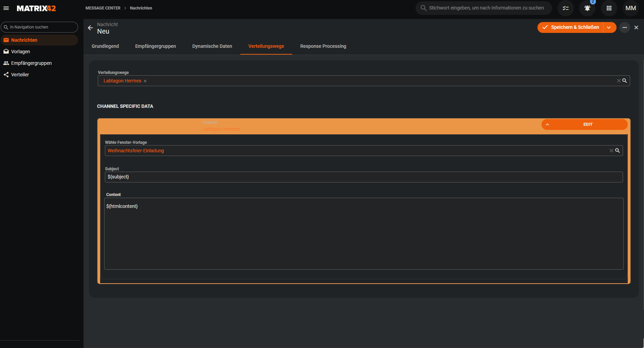Screen dimensions: 644x348
Task: Click search icon in navigation search box
Action: tap(6, 27)
